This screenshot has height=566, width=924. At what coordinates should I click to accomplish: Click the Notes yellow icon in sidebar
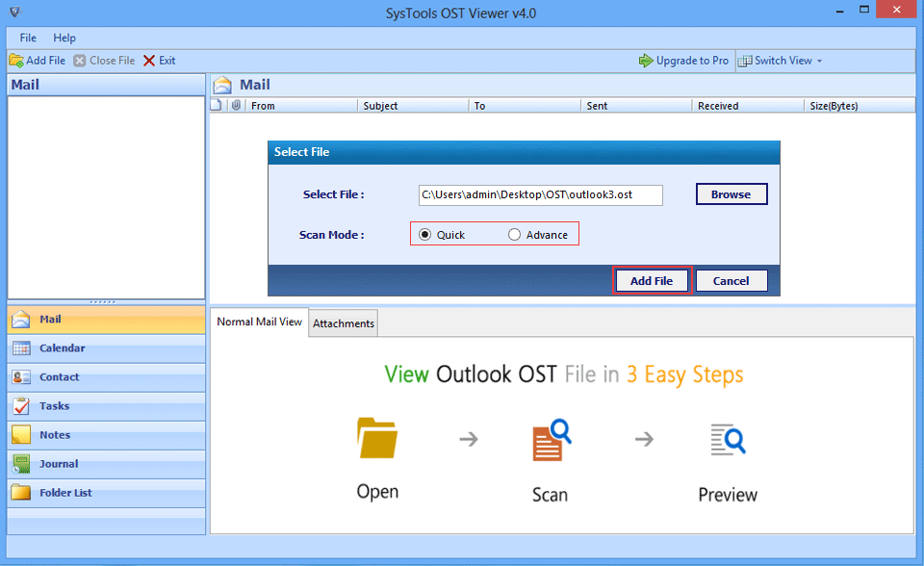21,434
